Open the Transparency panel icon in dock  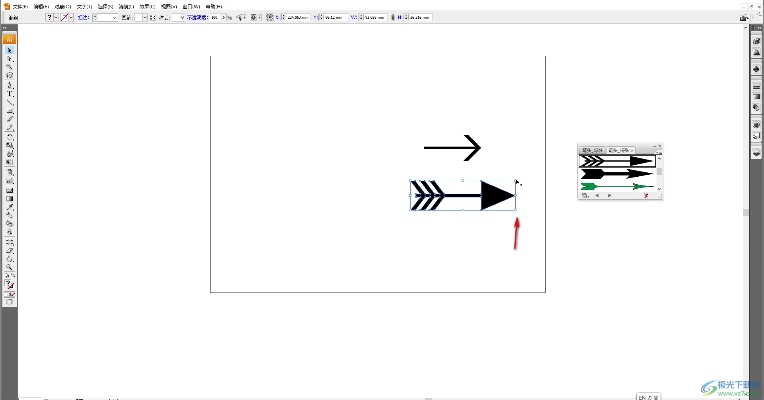tap(756, 107)
